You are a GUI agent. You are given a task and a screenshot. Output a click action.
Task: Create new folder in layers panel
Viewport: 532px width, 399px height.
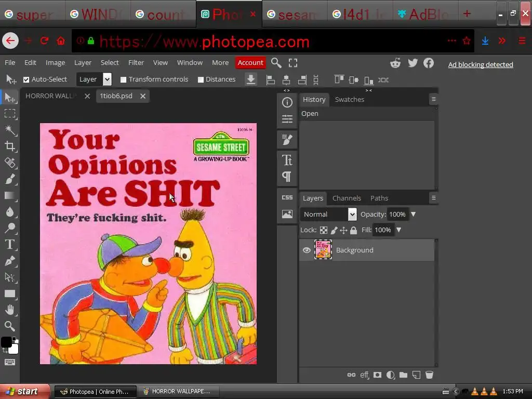[x=403, y=375]
